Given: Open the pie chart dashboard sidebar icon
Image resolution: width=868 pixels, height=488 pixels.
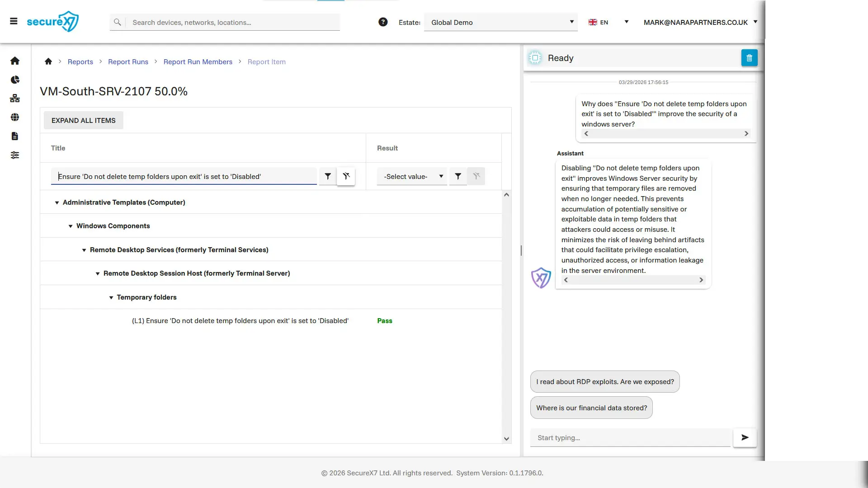Looking at the screenshot, I should click(15, 80).
